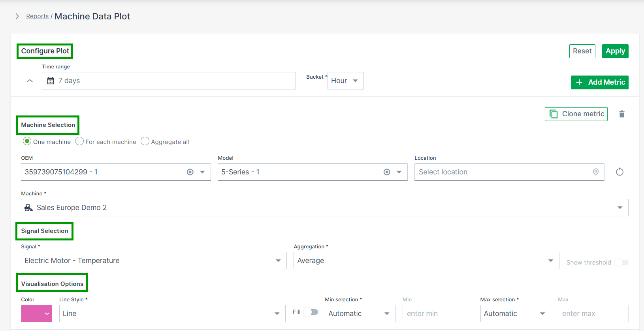Choose the Aggregate all radio button
This screenshot has height=331, width=644.
(x=145, y=141)
